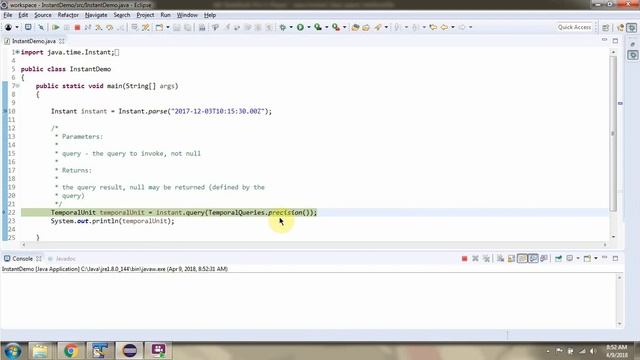Click the green Run button in toolbar
Image resolution: width=640 pixels, height=360 pixels.
point(300,27)
